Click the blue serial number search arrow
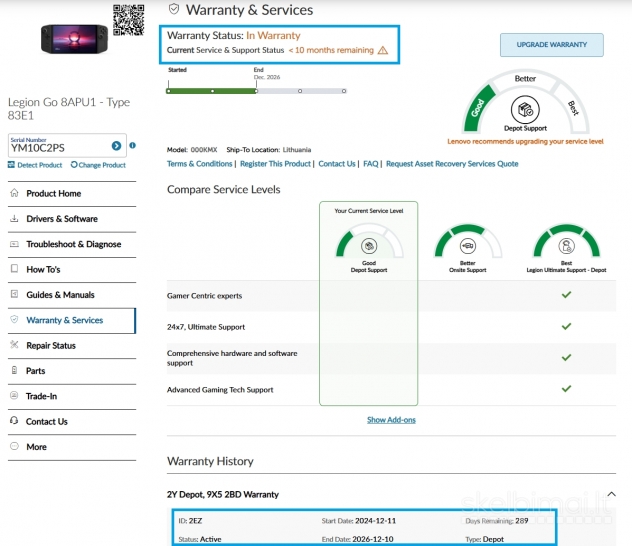 coord(116,146)
